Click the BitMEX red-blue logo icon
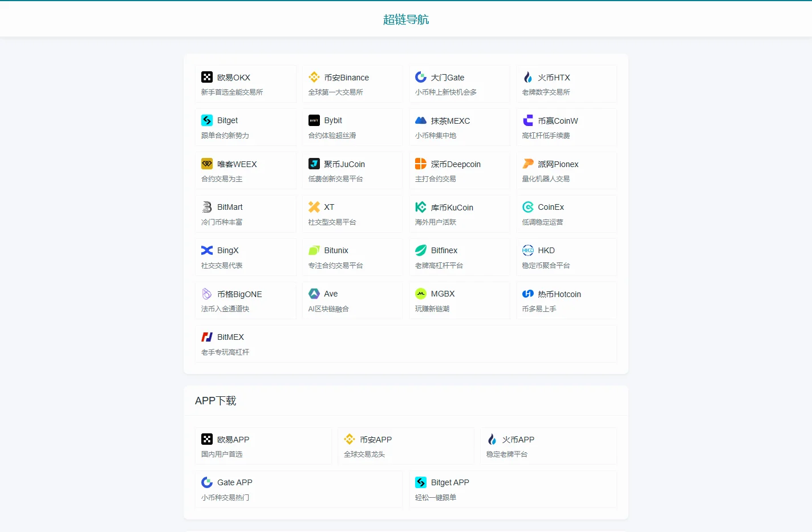This screenshot has width=812, height=532. coord(207,337)
